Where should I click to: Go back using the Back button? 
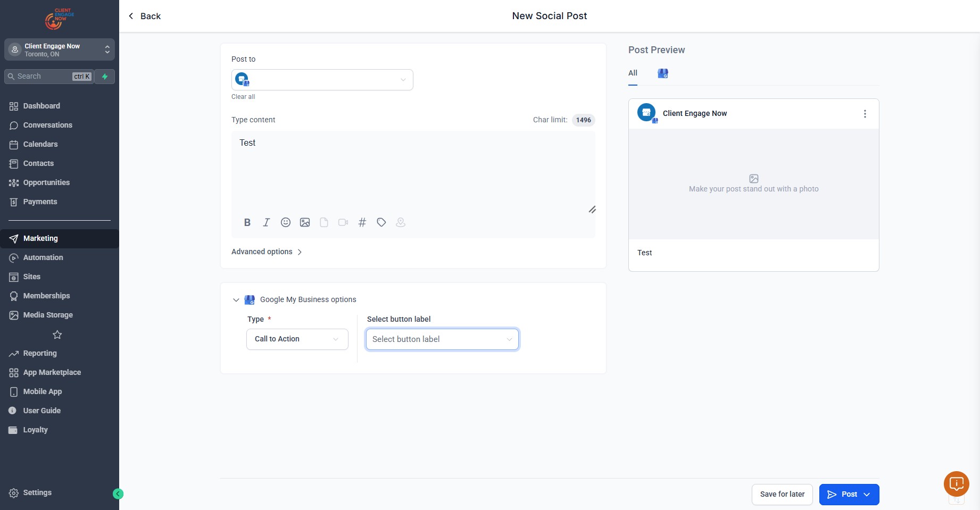145,16
